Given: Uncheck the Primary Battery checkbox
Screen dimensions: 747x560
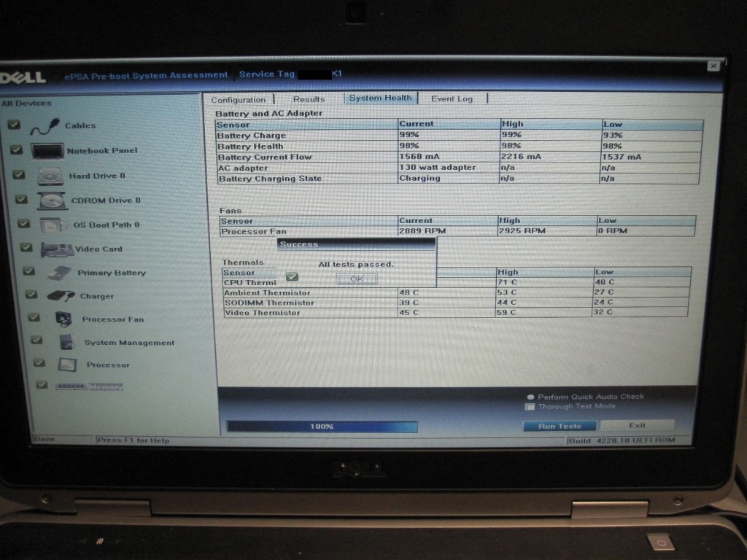Looking at the screenshot, I should (x=28, y=271).
